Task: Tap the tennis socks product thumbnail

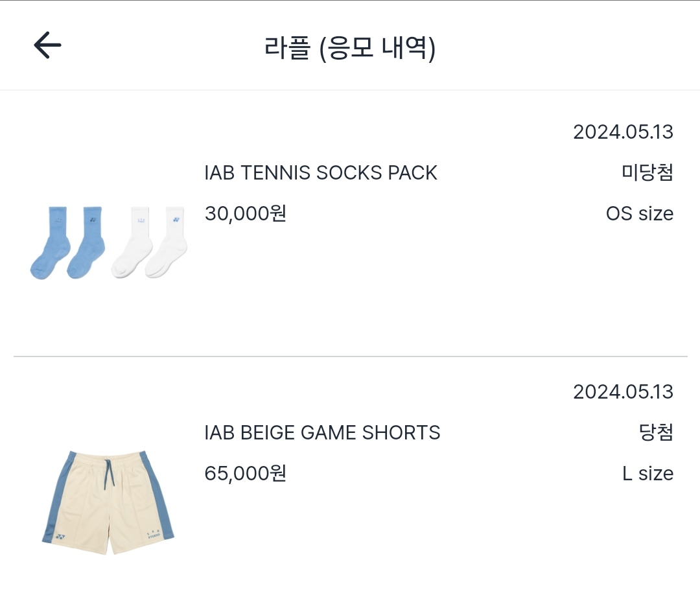Action: [x=108, y=242]
